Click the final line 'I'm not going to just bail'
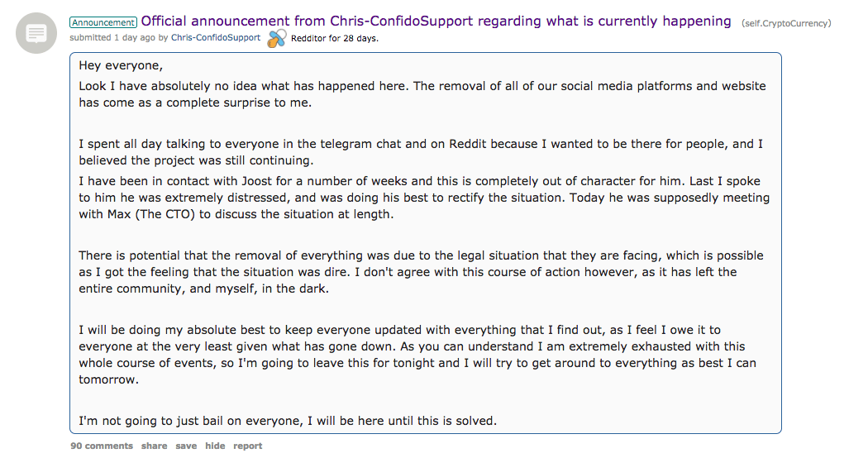This screenshot has height=458, width=868. click(x=288, y=421)
